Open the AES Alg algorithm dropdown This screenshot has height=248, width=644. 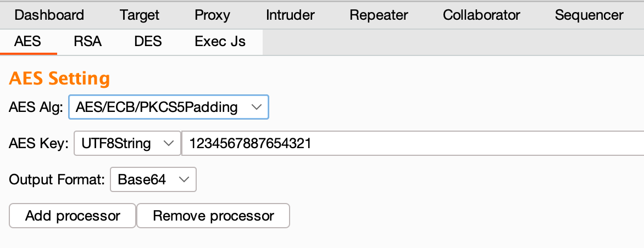coord(168,108)
